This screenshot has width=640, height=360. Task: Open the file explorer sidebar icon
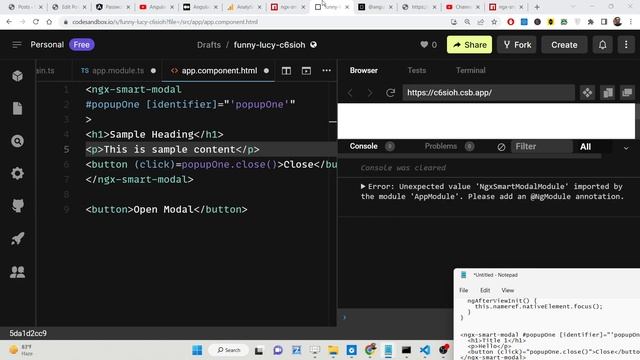[18, 109]
